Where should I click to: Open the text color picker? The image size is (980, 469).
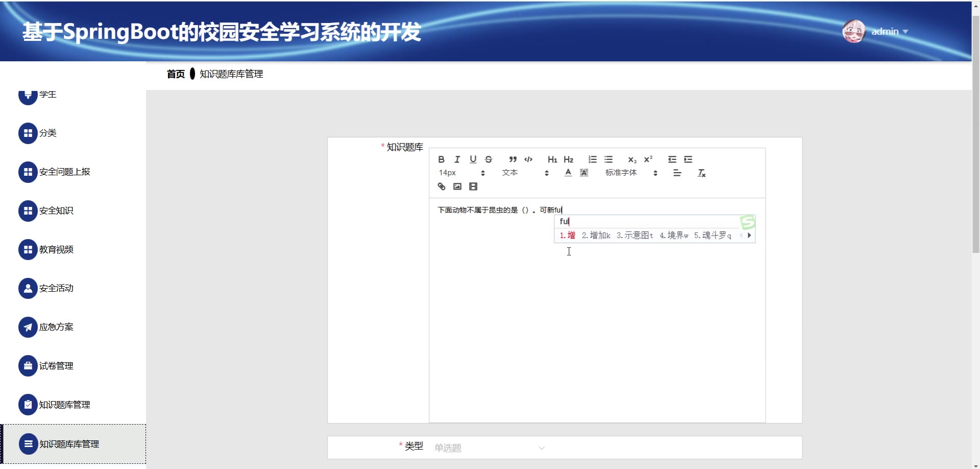(x=568, y=173)
